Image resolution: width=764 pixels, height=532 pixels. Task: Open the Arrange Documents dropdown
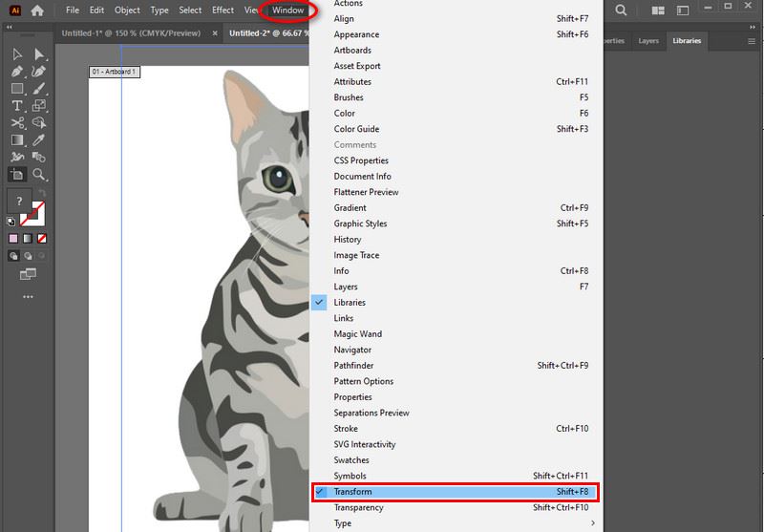(x=658, y=11)
